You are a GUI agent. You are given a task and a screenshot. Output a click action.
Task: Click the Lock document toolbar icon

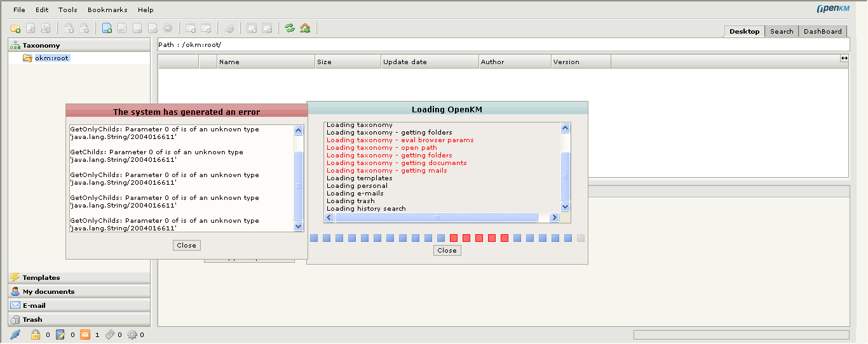tap(69, 28)
